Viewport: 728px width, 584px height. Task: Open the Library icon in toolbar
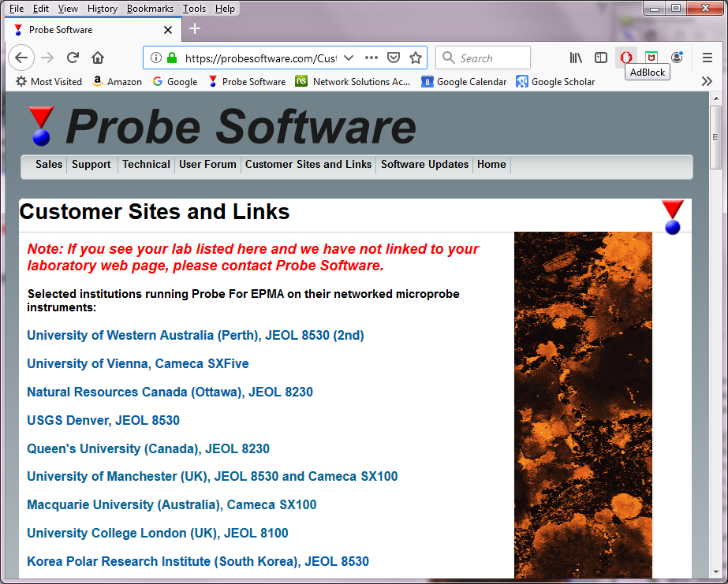click(x=576, y=58)
